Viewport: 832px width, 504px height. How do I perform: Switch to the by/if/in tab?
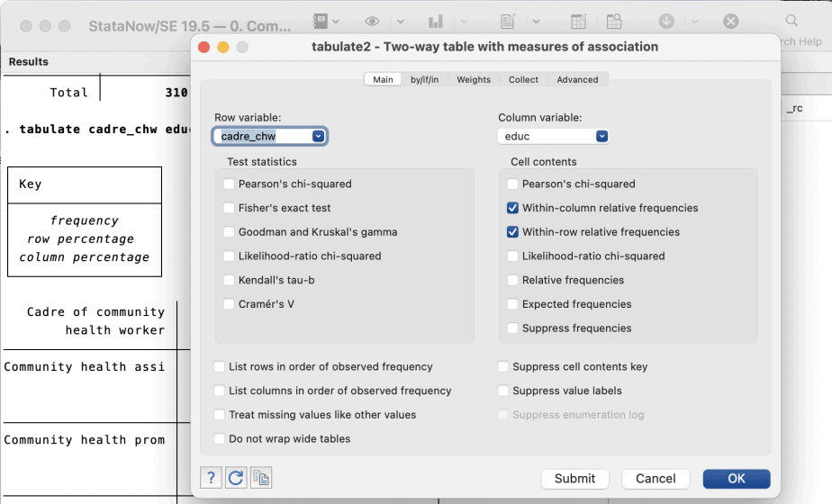[424, 79]
